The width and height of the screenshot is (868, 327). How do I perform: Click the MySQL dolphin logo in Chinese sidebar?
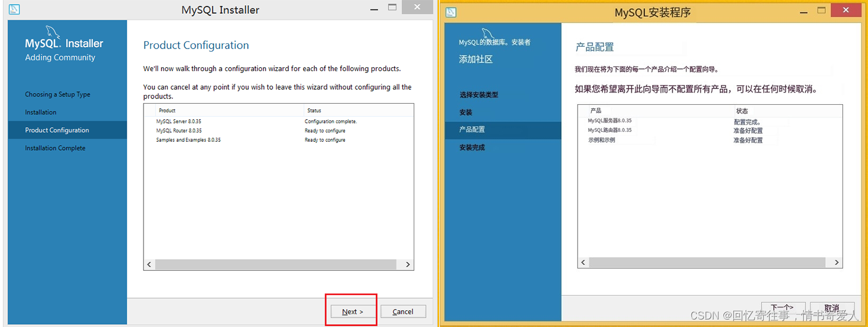tap(488, 34)
